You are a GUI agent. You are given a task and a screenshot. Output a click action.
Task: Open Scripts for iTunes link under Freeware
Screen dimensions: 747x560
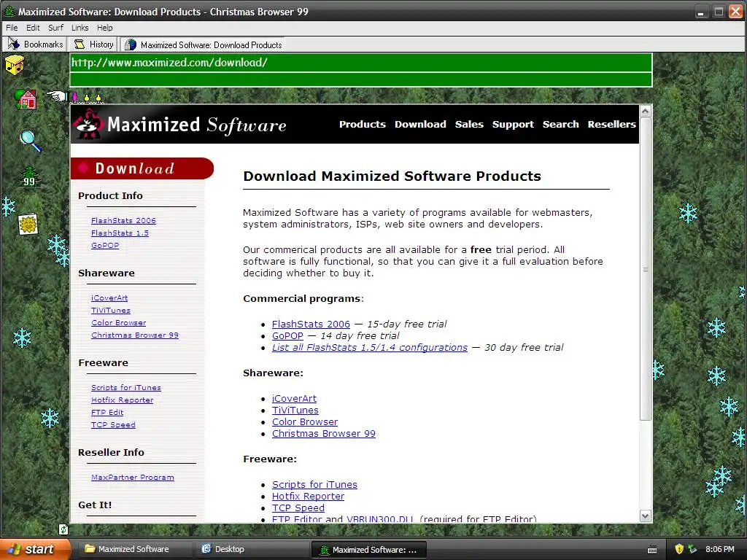tap(314, 484)
